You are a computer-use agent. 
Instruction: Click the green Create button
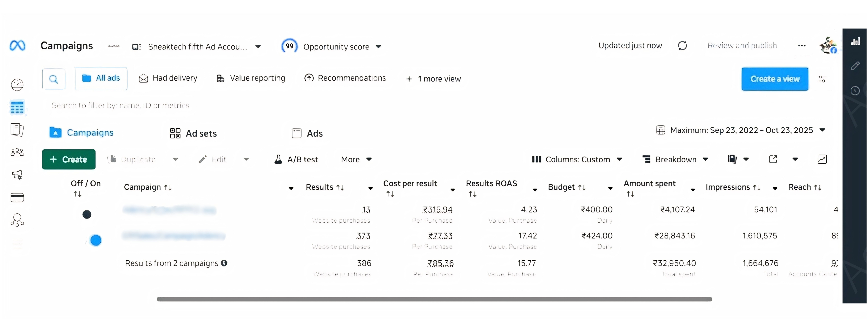pos(69,159)
